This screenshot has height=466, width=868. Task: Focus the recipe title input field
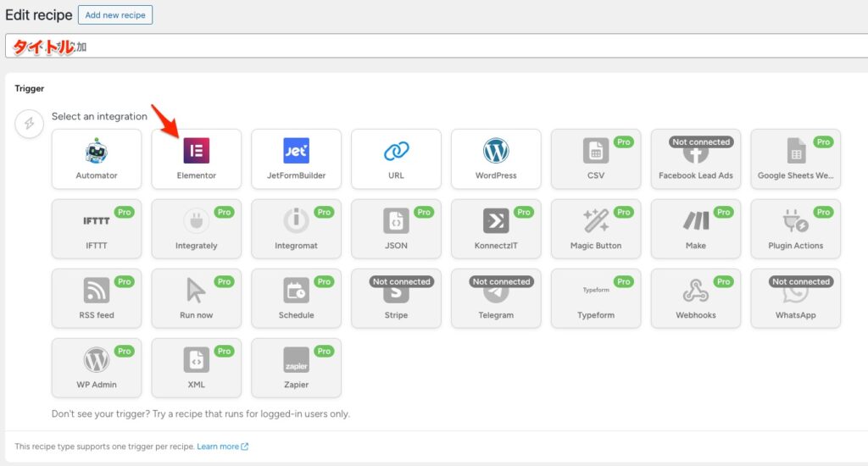437,46
